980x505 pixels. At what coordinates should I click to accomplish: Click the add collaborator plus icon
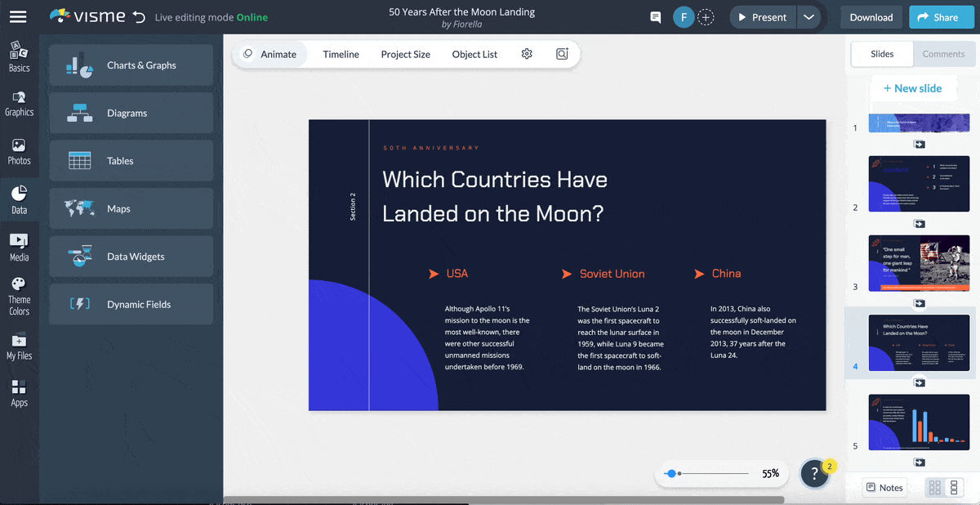[x=706, y=17]
